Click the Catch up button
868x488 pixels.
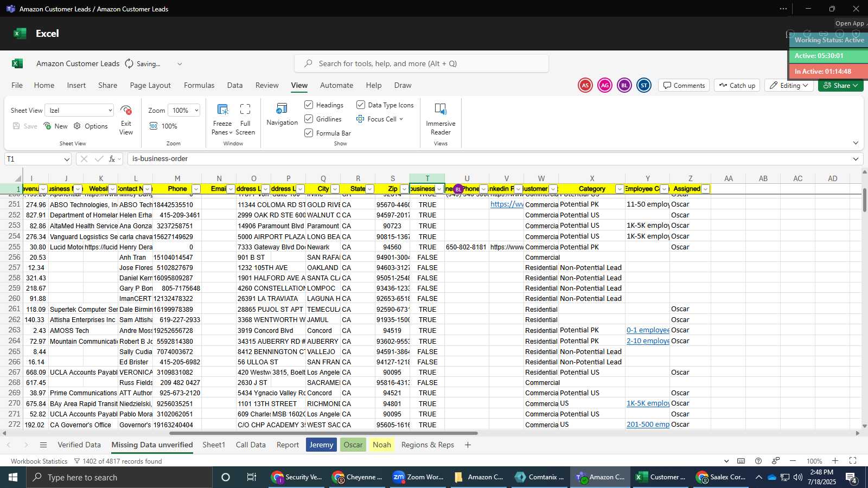[x=737, y=85]
